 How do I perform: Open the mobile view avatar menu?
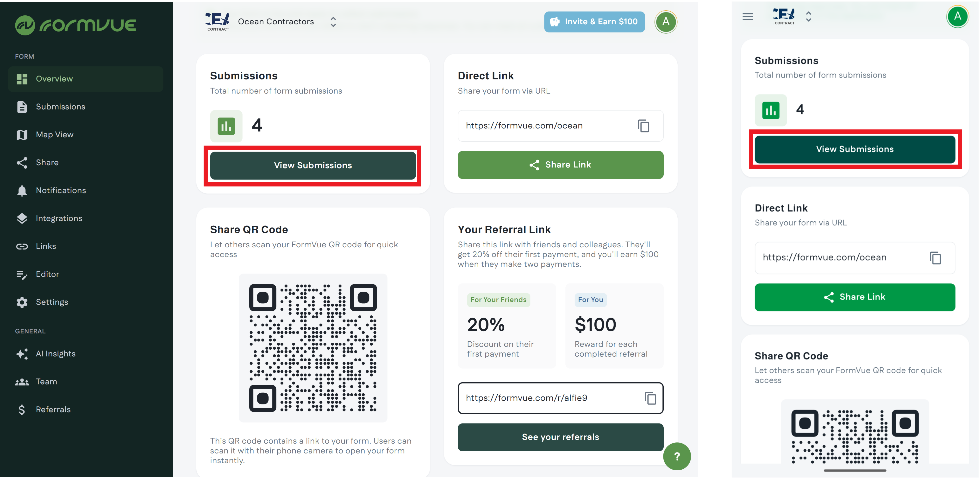pos(957,16)
